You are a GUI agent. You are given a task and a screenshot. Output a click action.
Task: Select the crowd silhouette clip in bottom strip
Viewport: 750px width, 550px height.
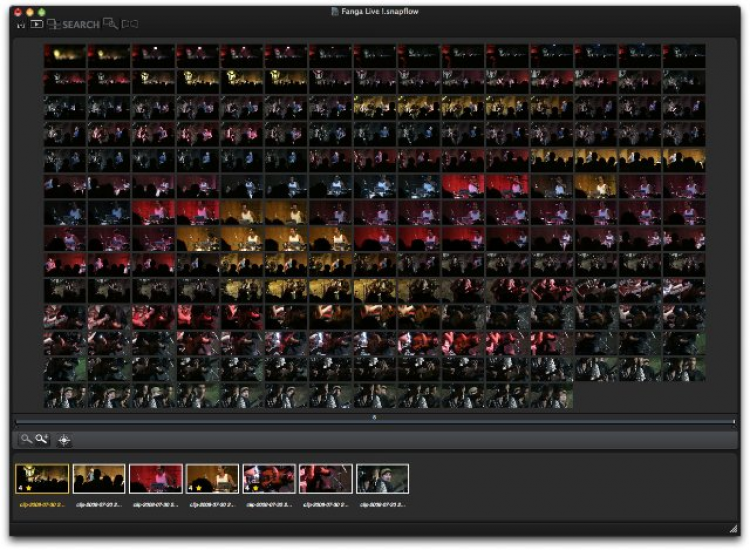pyautogui.click(x=99, y=478)
